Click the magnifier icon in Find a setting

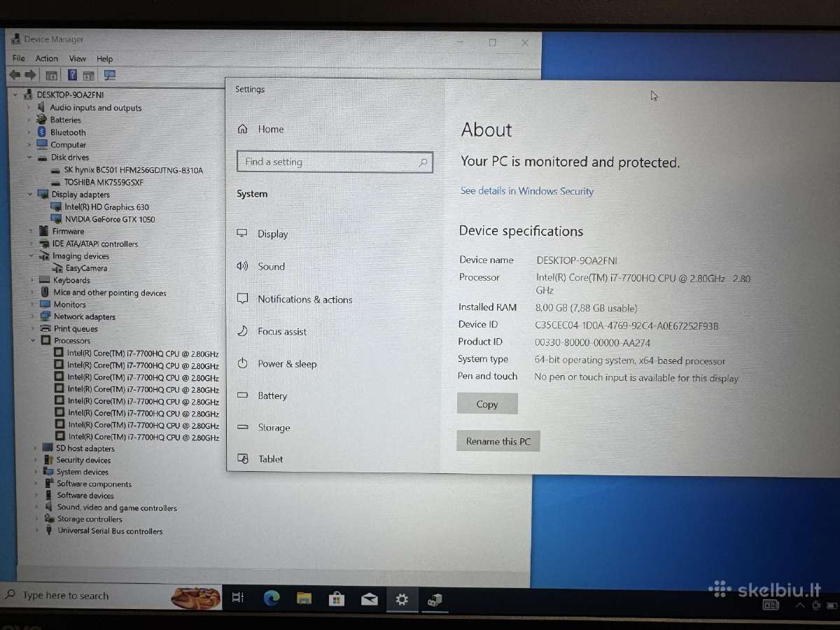click(x=423, y=162)
